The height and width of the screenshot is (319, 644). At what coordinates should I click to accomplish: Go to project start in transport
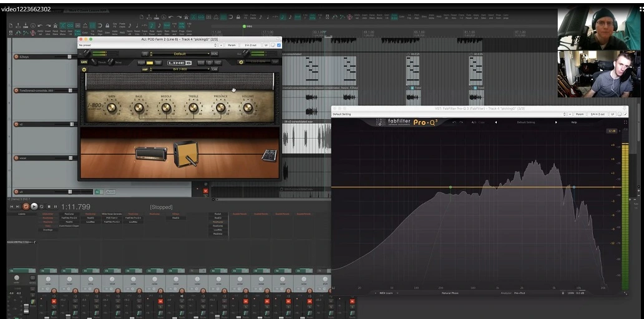click(11, 207)
